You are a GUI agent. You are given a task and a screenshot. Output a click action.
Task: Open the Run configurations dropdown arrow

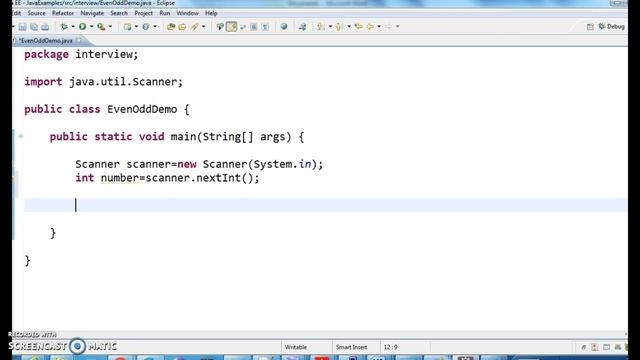(x=91, y=27)
